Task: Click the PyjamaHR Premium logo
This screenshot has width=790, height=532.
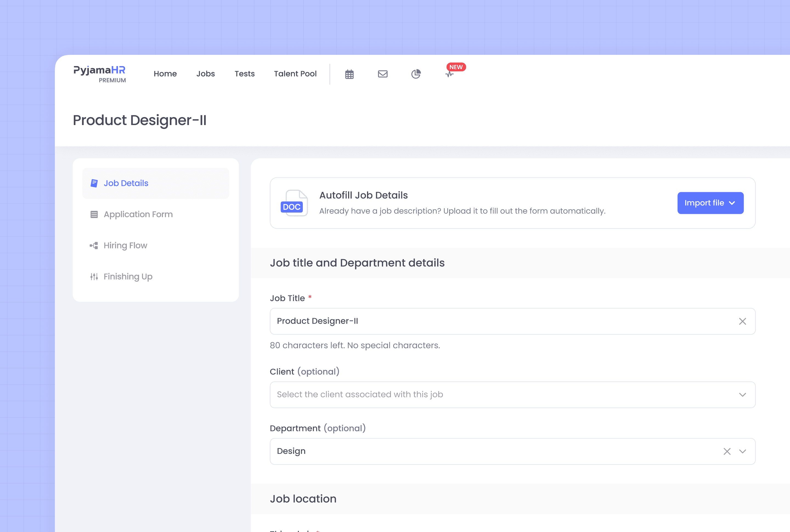Action: pyautogui.click(x=99, y=74)
